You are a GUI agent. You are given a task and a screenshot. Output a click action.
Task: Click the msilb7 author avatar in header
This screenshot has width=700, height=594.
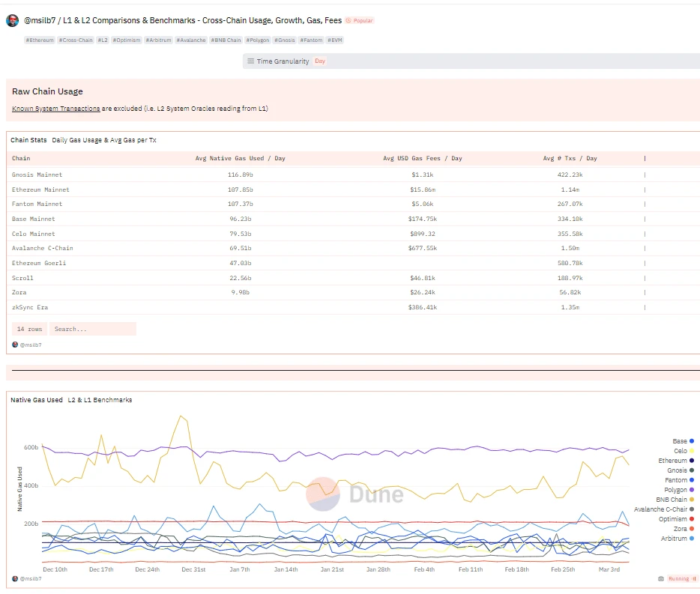[x=13, y=21]
